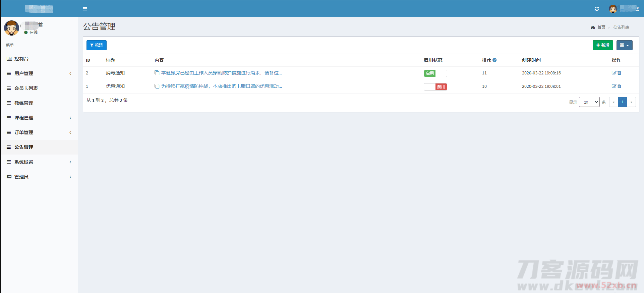Click the 首页 breadcrumb link

tap(601, 27)
